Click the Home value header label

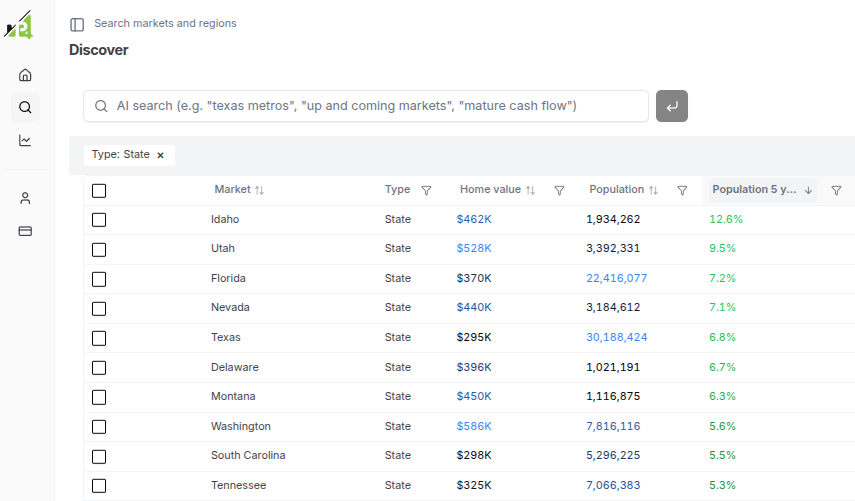[x=490, y=189]
